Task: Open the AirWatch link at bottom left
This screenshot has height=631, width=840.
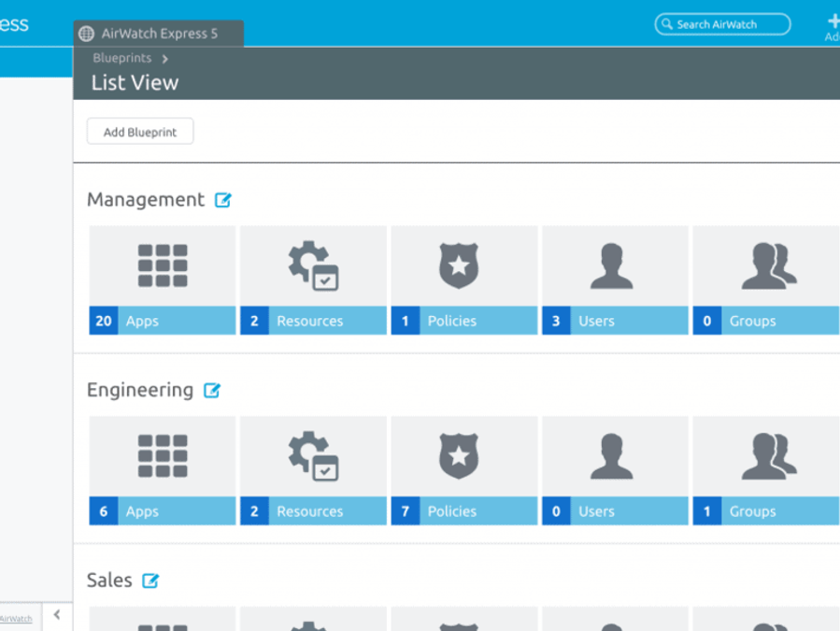Action: (16, 619)
